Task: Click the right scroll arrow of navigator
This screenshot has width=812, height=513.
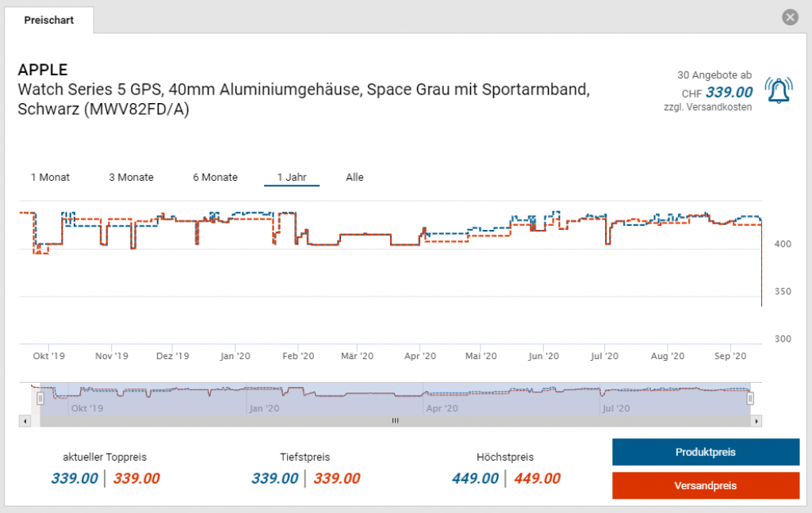Action: pos(756,421)
